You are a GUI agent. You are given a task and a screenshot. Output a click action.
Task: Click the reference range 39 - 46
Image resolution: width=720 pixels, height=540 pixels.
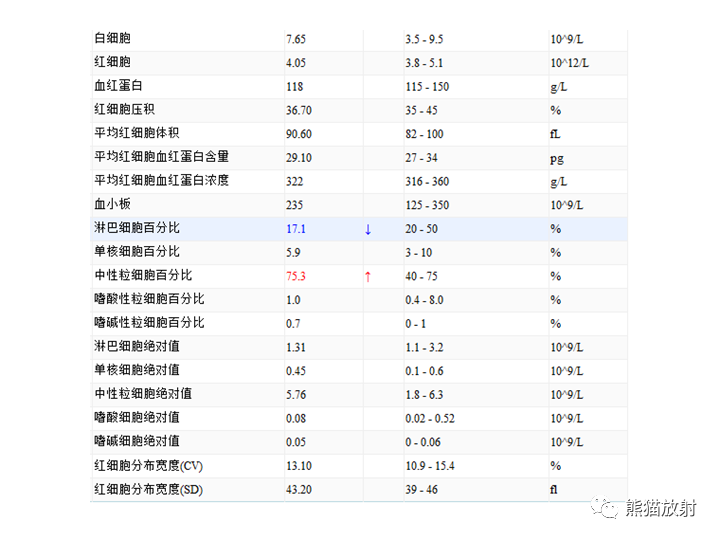(421, 490)
